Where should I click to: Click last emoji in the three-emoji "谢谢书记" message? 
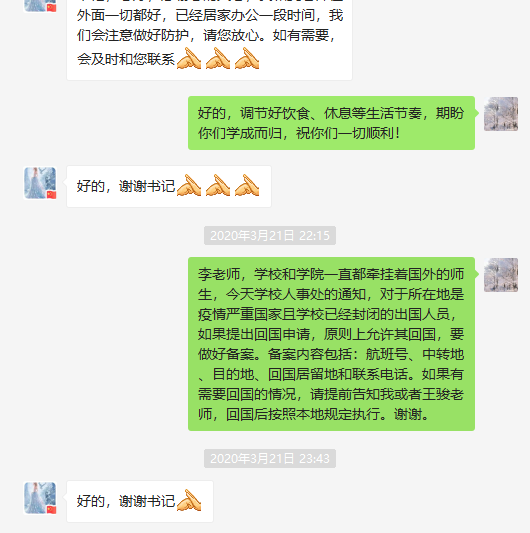pos(247,185)
